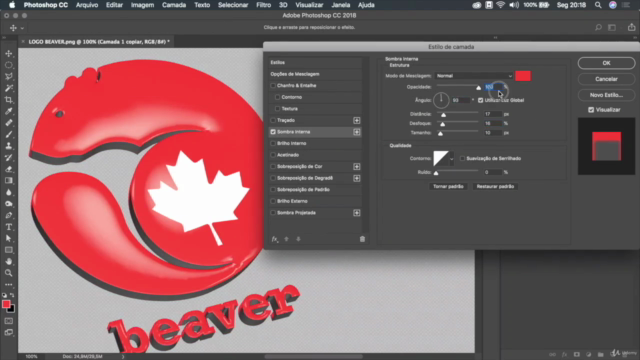
Task: Click the Ângulo dial control
Action: point(441,100)
